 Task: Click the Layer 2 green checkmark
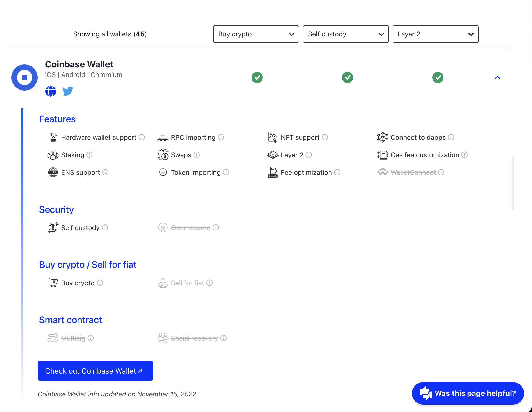[x=438, y=77]
